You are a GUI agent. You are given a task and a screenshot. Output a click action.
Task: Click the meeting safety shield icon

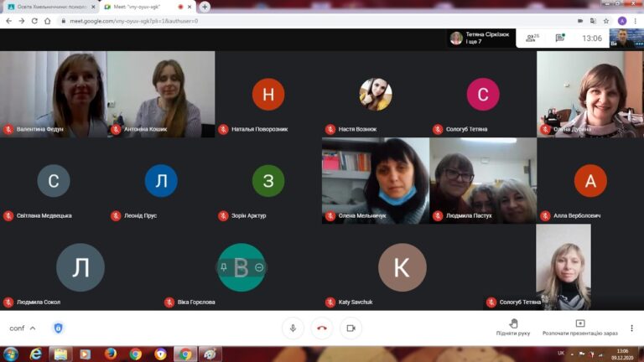tap(59, 328)
